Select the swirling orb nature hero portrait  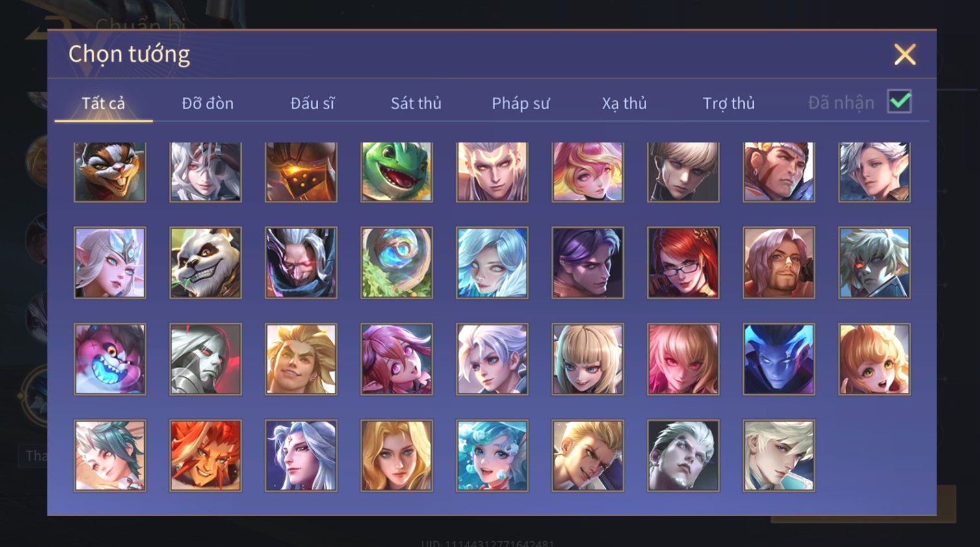396,263
